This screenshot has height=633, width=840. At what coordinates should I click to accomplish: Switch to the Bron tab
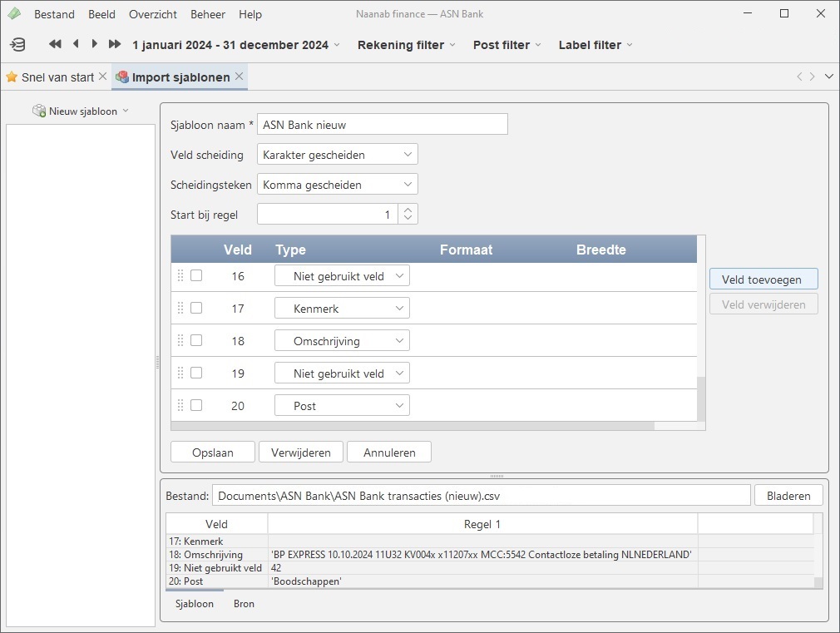[244, 604]
